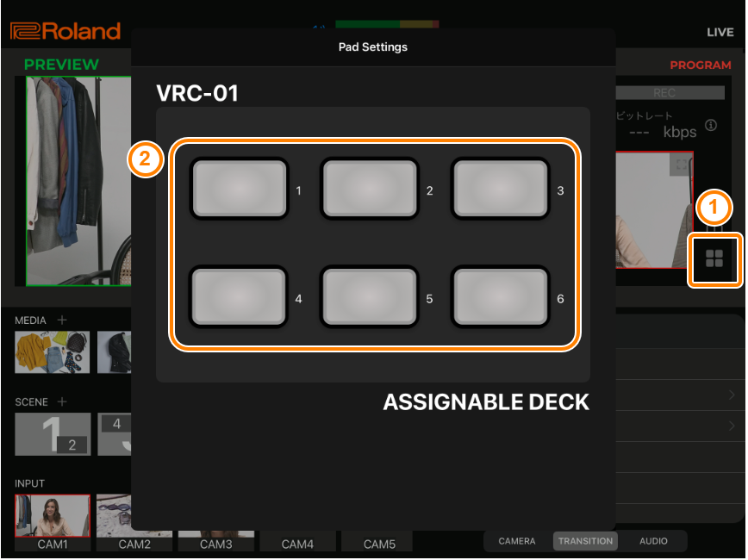
Task: Select assignable pad 1
Action: [240, 189]
